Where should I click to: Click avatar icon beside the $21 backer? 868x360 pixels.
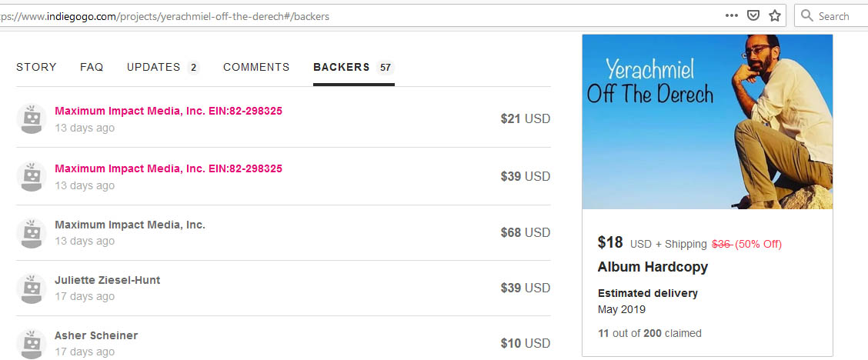point(32,118)
